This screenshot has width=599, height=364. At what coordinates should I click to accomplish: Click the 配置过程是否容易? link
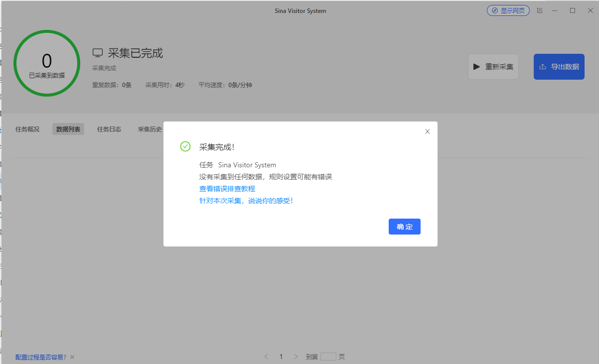click(41, 357)
